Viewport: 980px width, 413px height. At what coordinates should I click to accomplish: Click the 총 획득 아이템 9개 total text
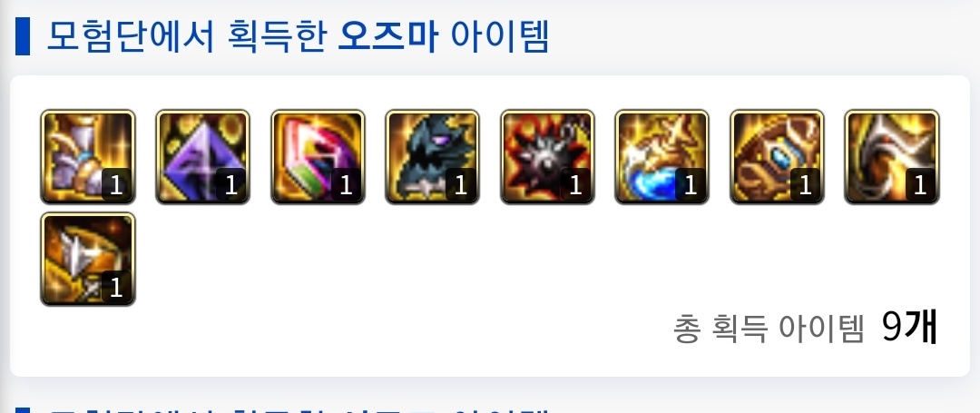[x=806, y=328]
